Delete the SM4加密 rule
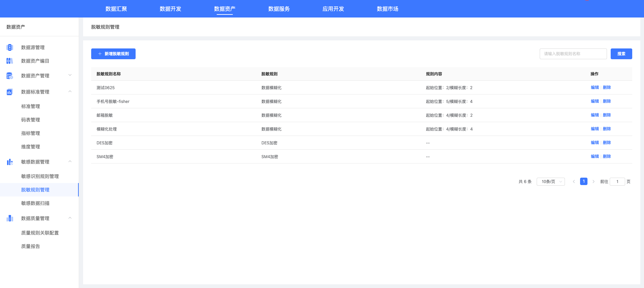Screen dimensions: 644x288 pos(607,156)
